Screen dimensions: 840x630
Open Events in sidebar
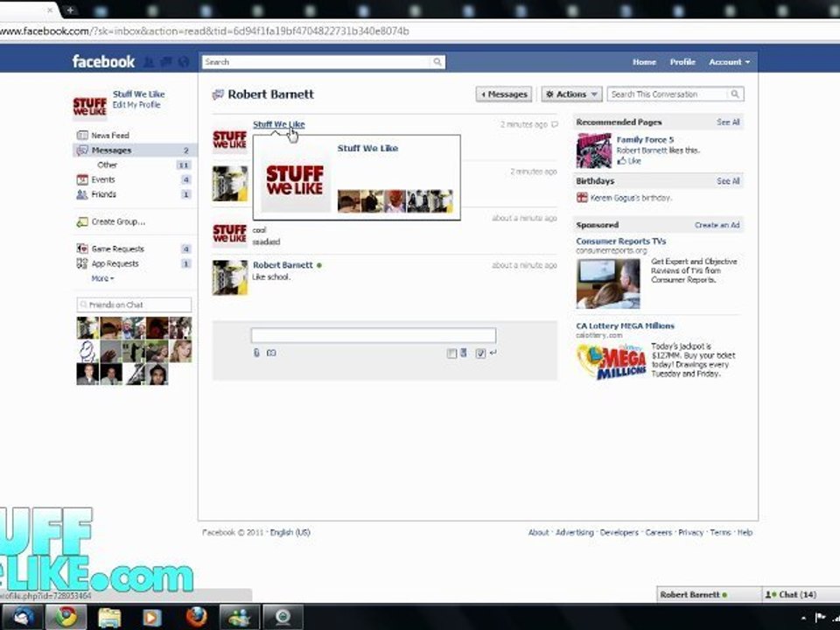pos(103,179)
